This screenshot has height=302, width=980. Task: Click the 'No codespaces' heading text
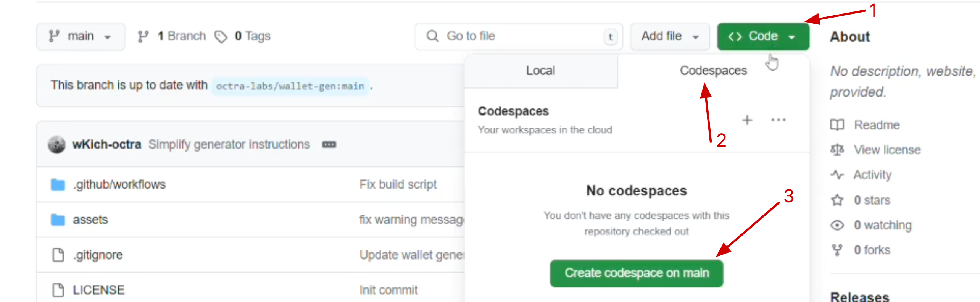point(637,191)
